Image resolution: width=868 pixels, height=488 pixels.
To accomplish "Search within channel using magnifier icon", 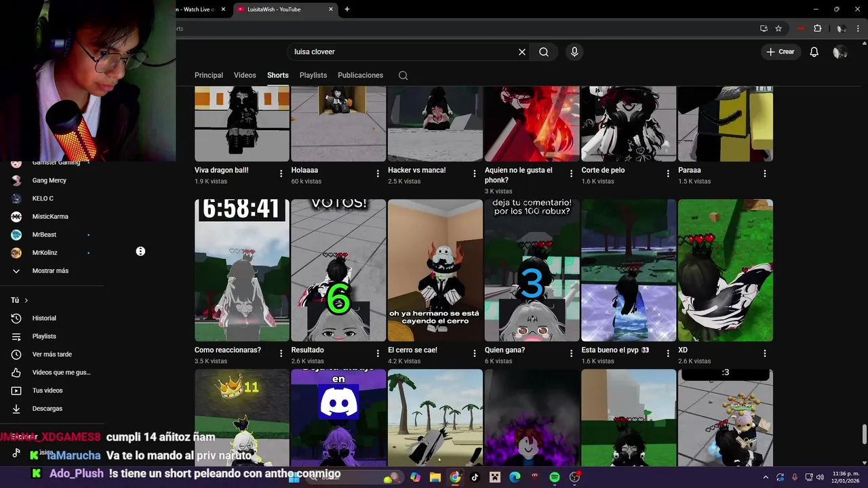I will (x=403, y=75).
